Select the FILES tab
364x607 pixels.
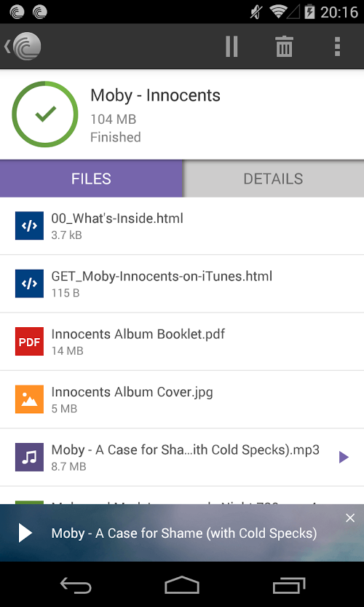click(x=91, y=179)
